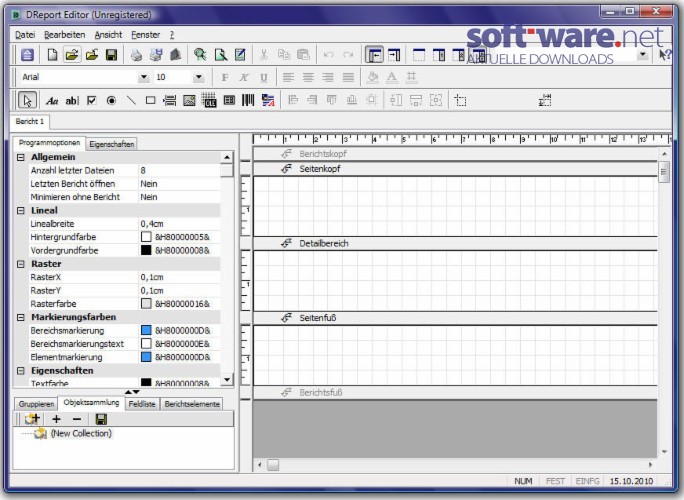Align text left

point(288,78)
